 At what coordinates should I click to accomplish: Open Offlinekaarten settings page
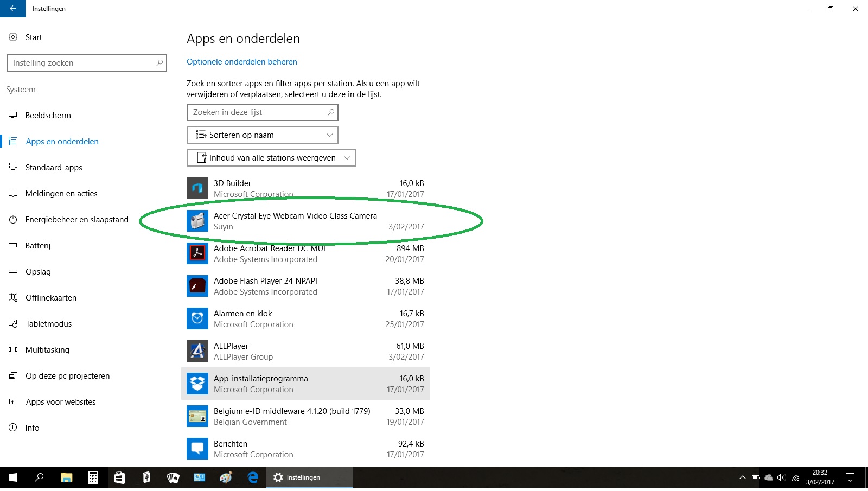[51, 297]
